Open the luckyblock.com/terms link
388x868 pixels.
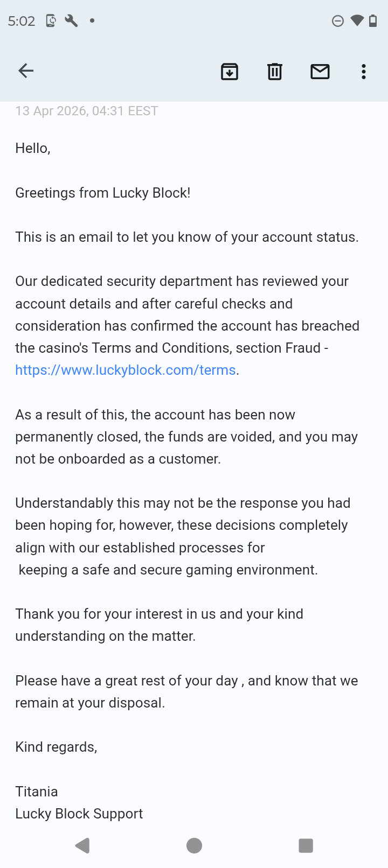coord(126,370)
